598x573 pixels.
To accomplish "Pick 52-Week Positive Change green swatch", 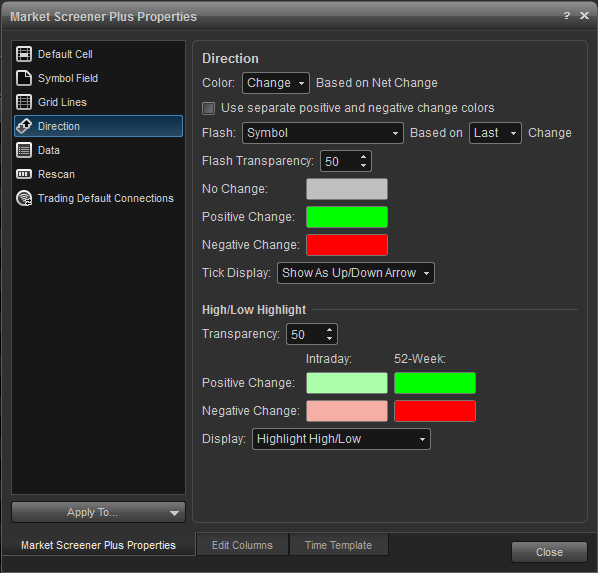I will pyautogui.click(x=435, y=383).
